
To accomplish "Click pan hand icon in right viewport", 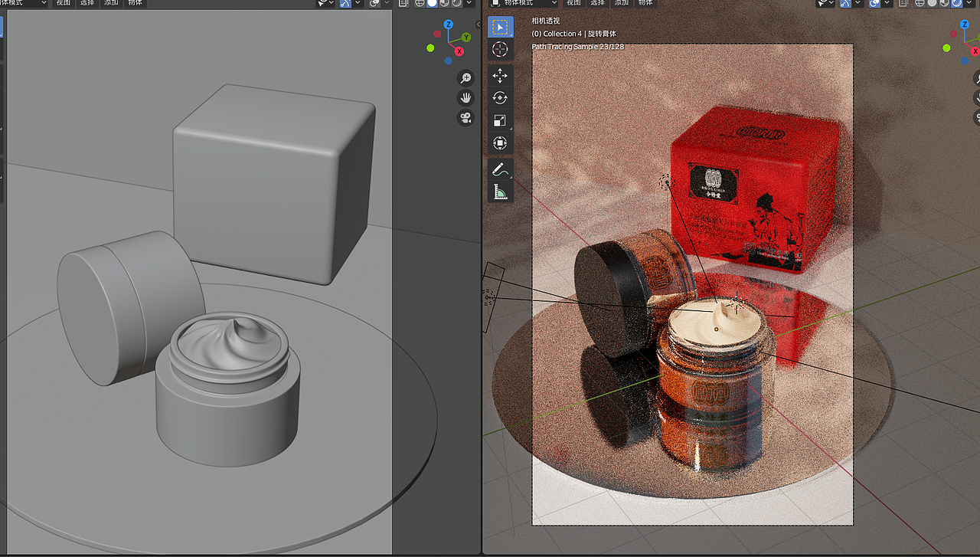I will pyautogui.click(x=977, y=97).
